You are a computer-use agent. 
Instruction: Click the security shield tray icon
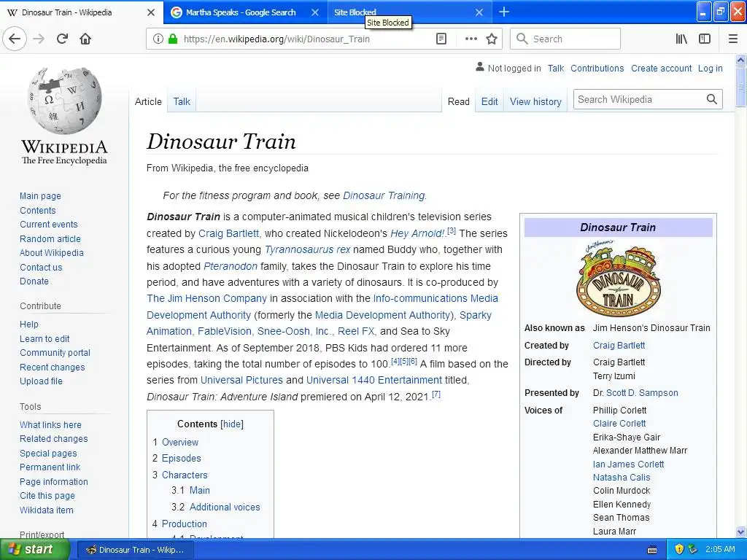point(679,549)
